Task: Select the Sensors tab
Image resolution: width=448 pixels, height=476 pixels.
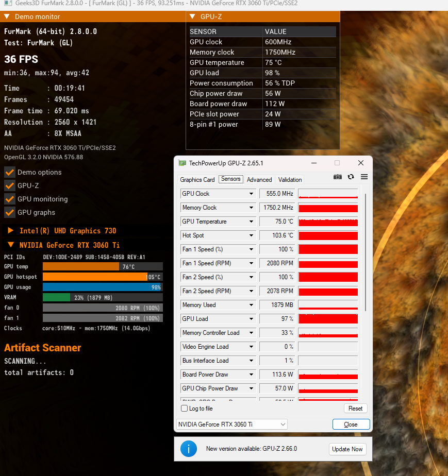Action: tap(231, 179)
